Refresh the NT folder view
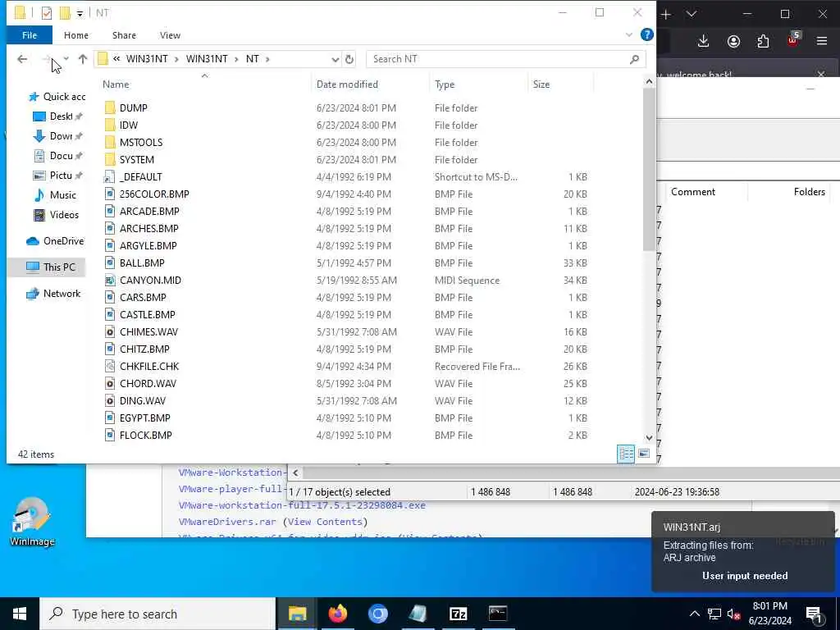The image size is (840, 630). click(x=349, y=59)
